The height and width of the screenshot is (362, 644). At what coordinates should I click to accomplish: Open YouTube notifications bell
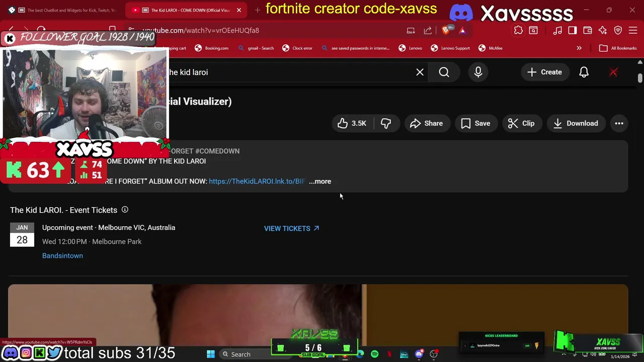pos(584,72)
